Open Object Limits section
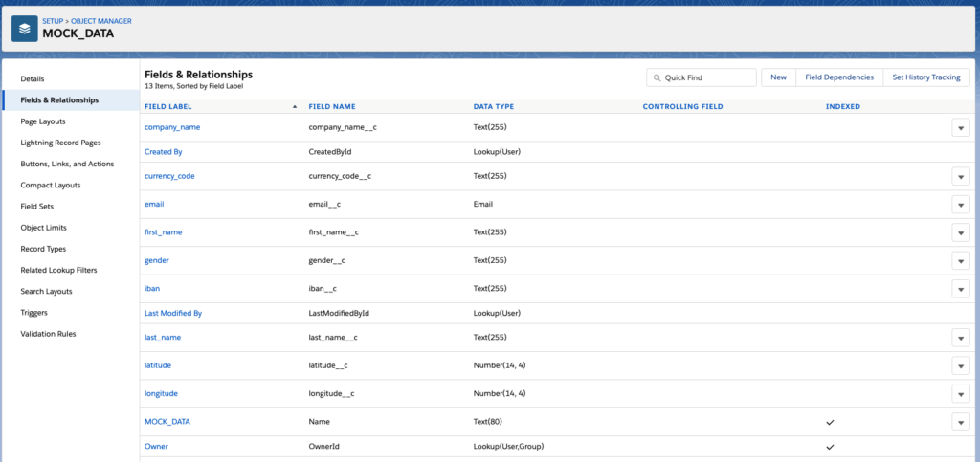Viewport: 980px width, 462px height. pyautogui.click(x=44, y=228)
